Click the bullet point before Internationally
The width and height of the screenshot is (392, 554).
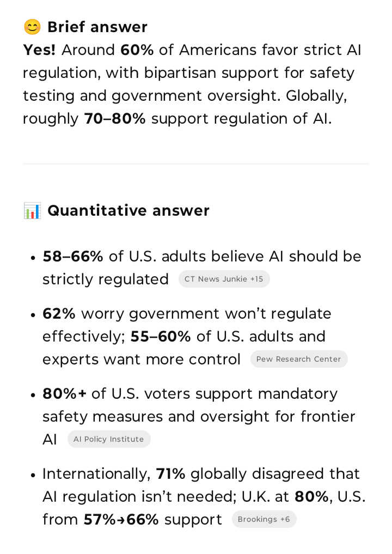(x=33, y=475)
